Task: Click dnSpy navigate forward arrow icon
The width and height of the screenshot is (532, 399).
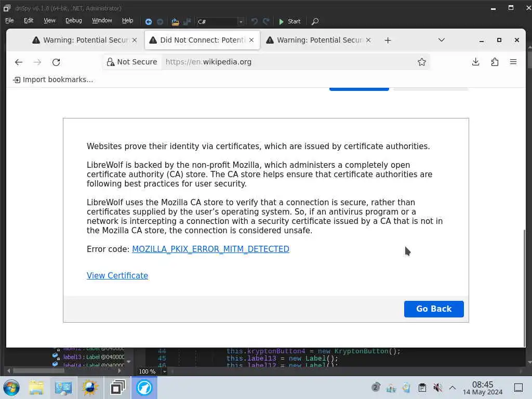Action: tap(160, 22)
